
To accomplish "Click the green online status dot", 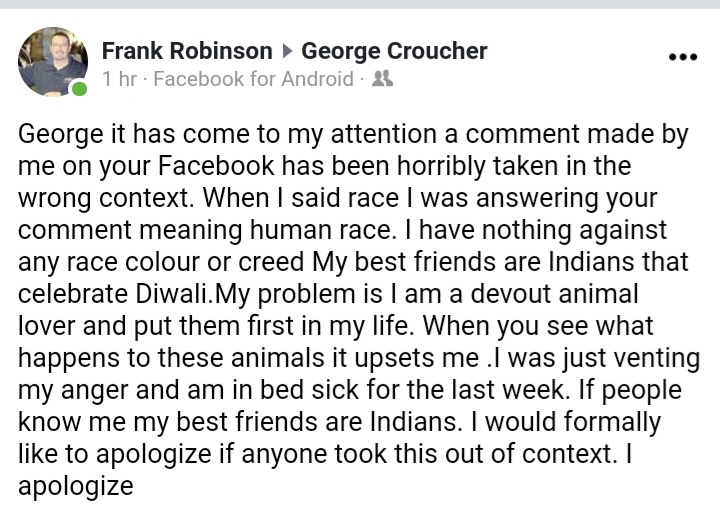I will pos(79,88).
